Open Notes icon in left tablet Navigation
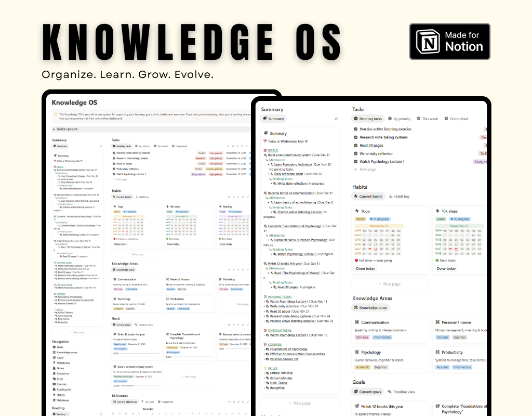The width and height of the screenshot is (532, 416). click(x=54, y=369)
